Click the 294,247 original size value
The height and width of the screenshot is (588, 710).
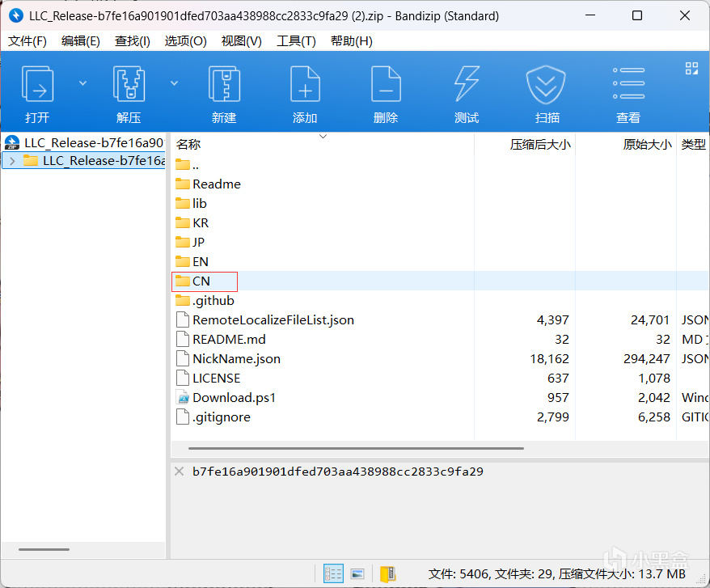[647, 359]
